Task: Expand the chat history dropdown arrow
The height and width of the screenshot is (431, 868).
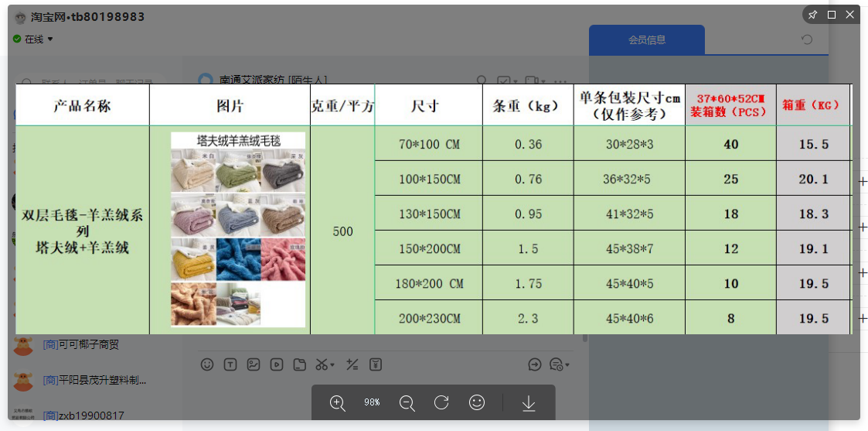Action: [567, 365]
